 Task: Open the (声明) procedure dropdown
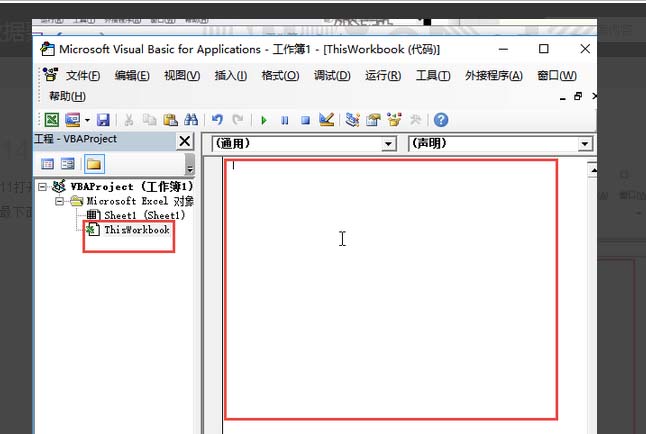point(500,144)
